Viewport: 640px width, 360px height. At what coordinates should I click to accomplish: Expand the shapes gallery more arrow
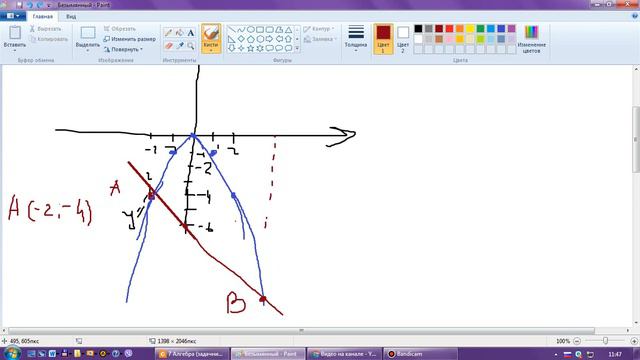point(297,48)
